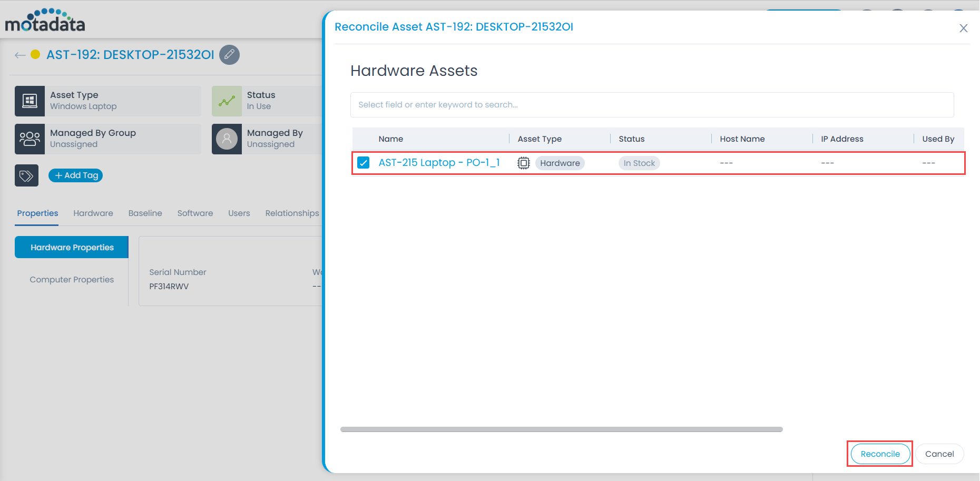Click the Managed By avatar icon

tap(227, 139)
